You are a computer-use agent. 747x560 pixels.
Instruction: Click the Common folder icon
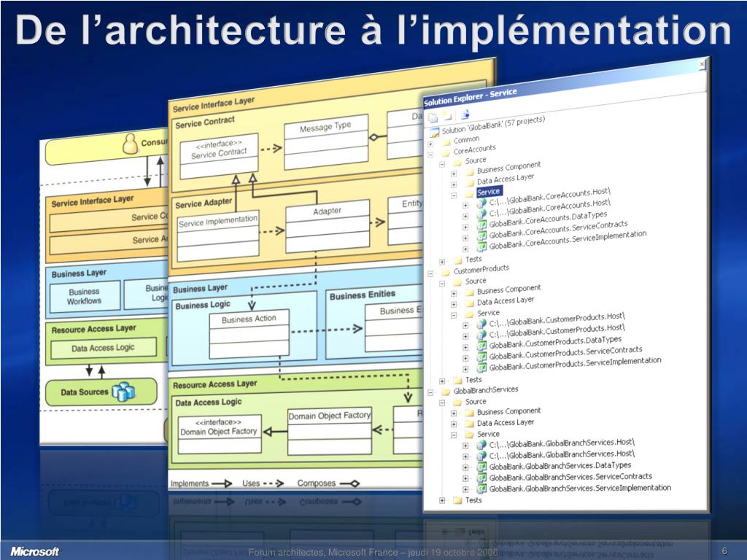(446, 141)
